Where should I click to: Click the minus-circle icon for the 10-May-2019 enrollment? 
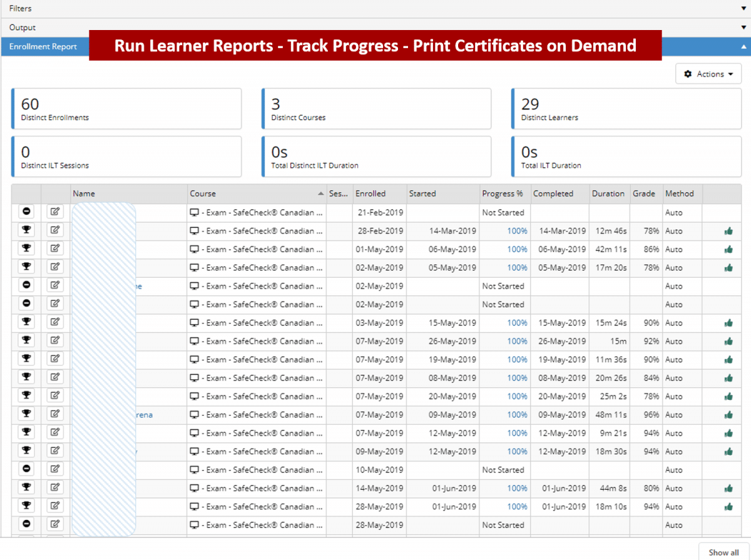pos(26,469)
